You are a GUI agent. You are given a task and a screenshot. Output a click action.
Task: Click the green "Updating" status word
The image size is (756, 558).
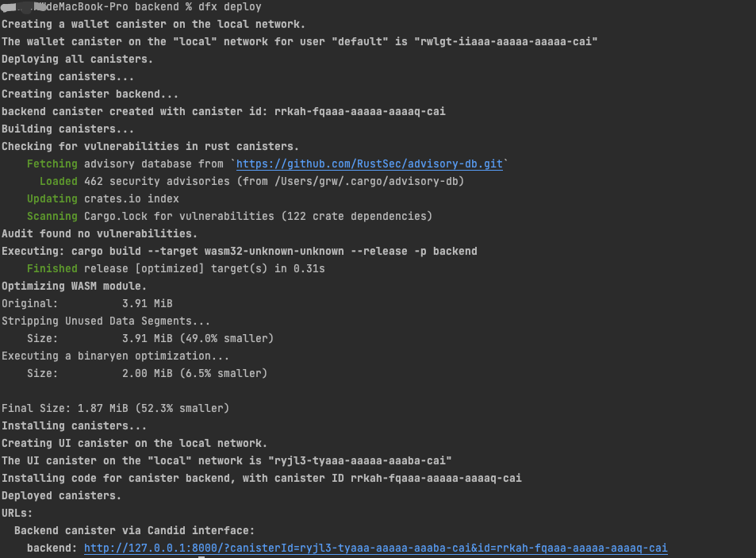[52, 198]
